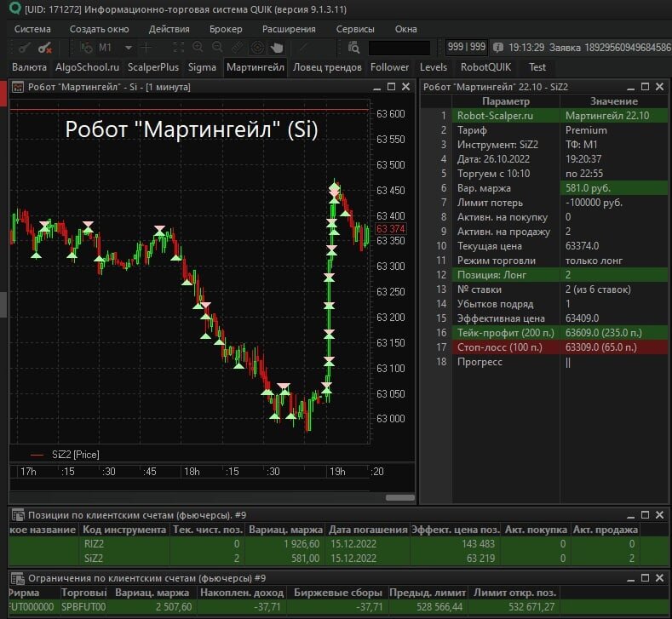Image resolution: width=672 pixels, height=619 pixels.
Task: Close the Мартингейл 22.10 - SiZ2 table window
Action: coord(659,87)
